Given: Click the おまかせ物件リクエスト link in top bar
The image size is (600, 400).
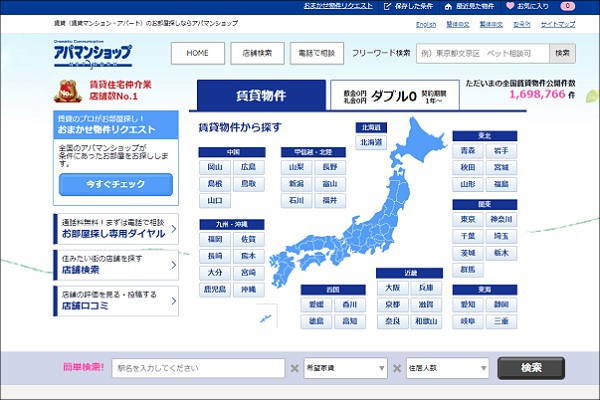Looking at the screenshot, I should 338,6.
